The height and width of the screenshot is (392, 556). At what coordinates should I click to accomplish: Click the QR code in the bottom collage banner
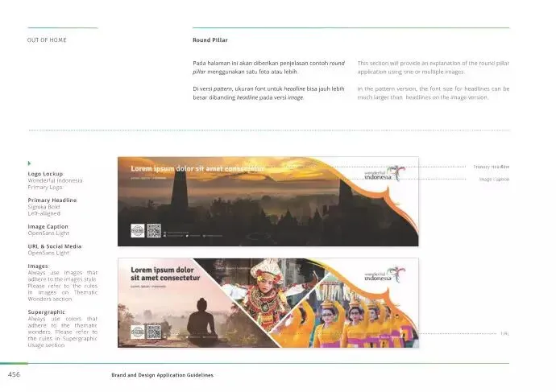coord(154,332)
